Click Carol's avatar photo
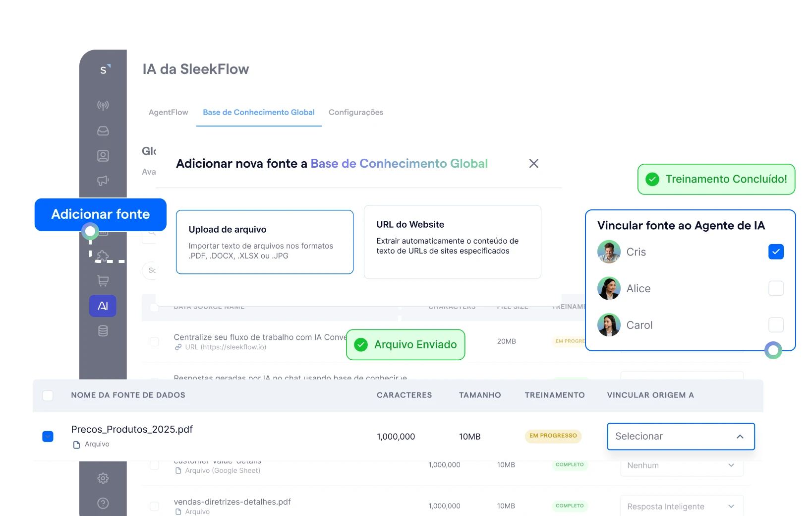This screenshot has width=812, height=516. (609, 325)
